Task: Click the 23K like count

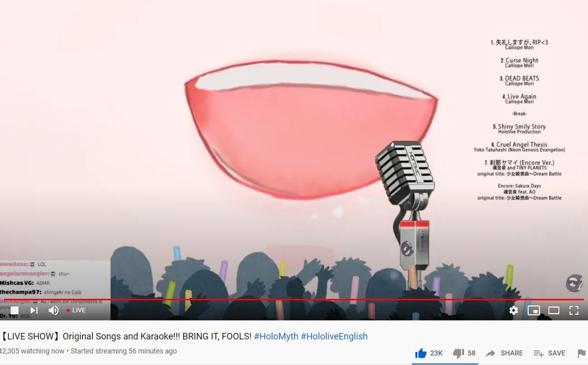Action: (436, 353)
